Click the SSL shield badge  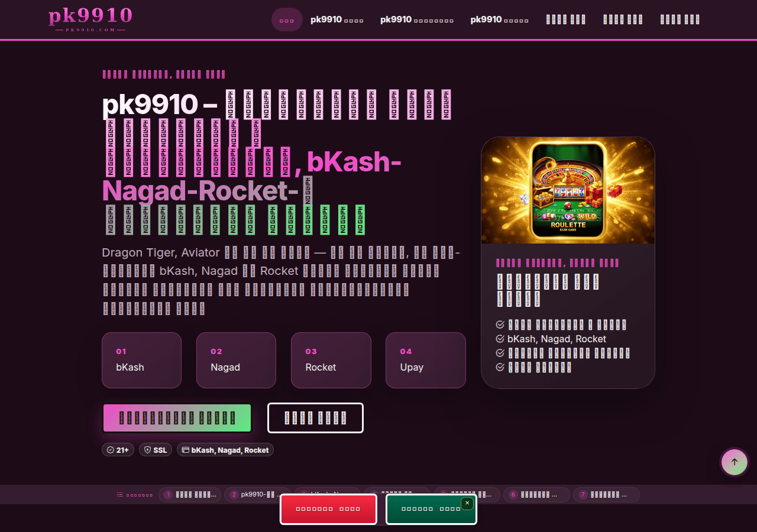[x=156, y=450]
